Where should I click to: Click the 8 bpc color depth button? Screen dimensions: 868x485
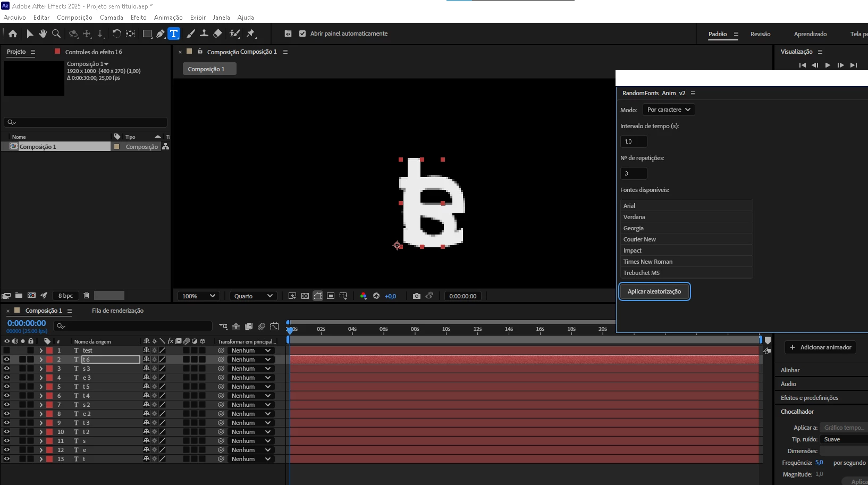(x=65, y=296)
